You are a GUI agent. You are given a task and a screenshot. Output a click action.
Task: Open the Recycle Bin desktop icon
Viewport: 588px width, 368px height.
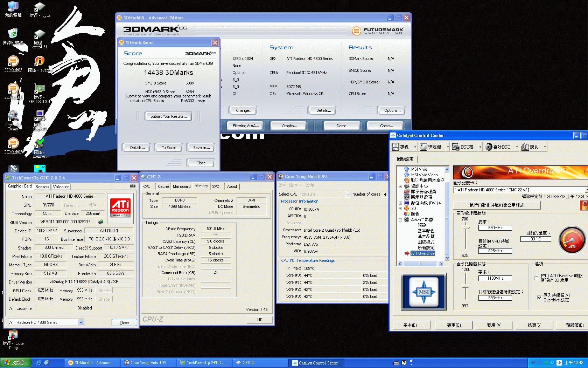click(13, 36)
